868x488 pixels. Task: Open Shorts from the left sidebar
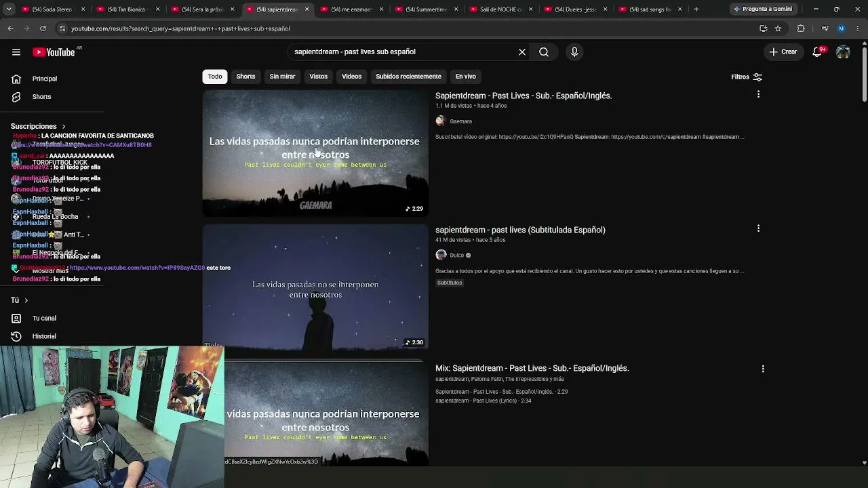41,96
